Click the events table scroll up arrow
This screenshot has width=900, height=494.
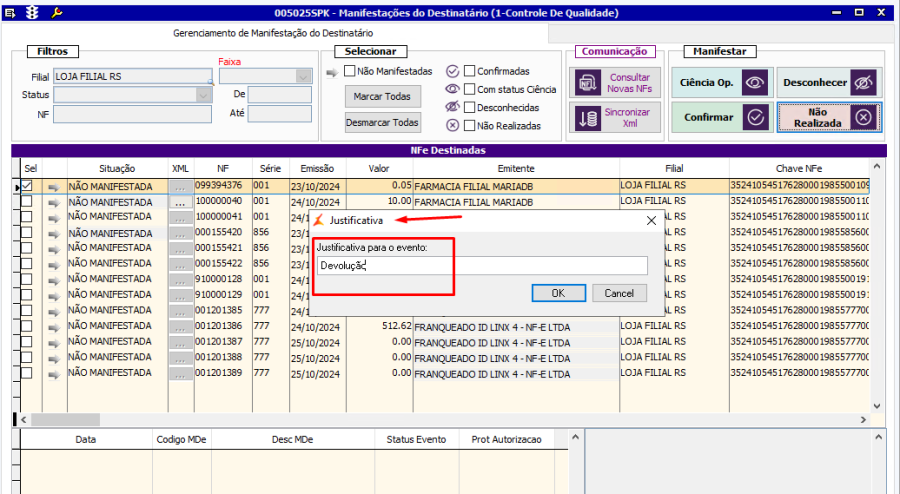tap(576, 438)
